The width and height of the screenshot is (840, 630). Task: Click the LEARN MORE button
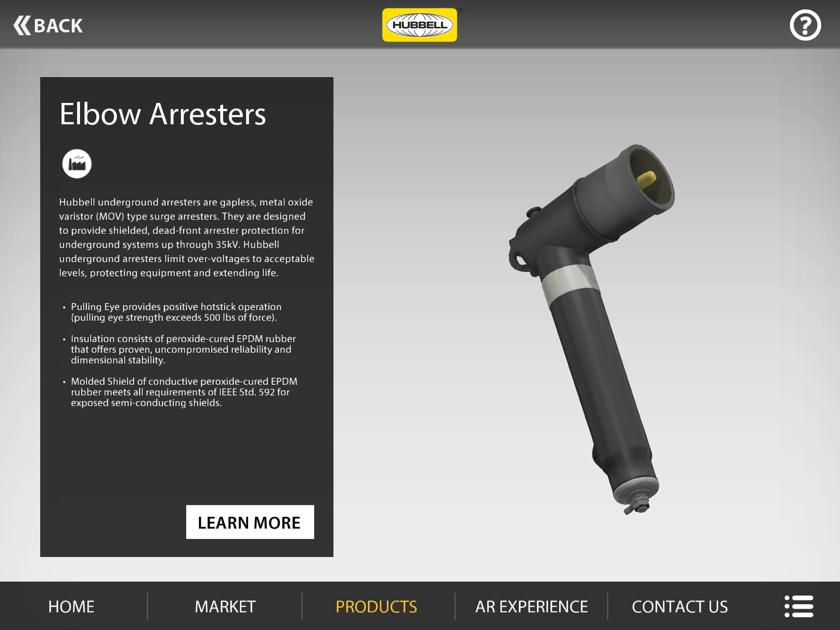[x=250, y=522]
